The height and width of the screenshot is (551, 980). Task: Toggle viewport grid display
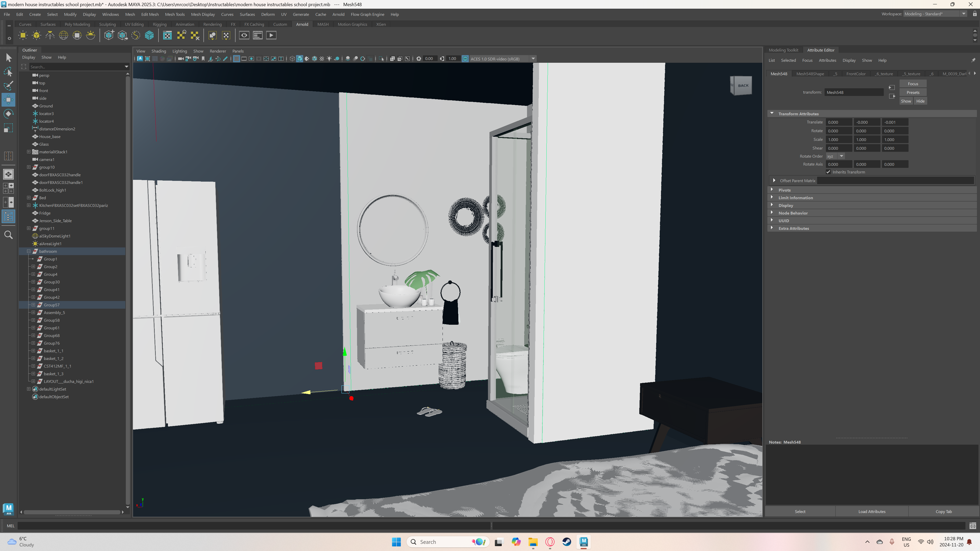pos(236,59)
